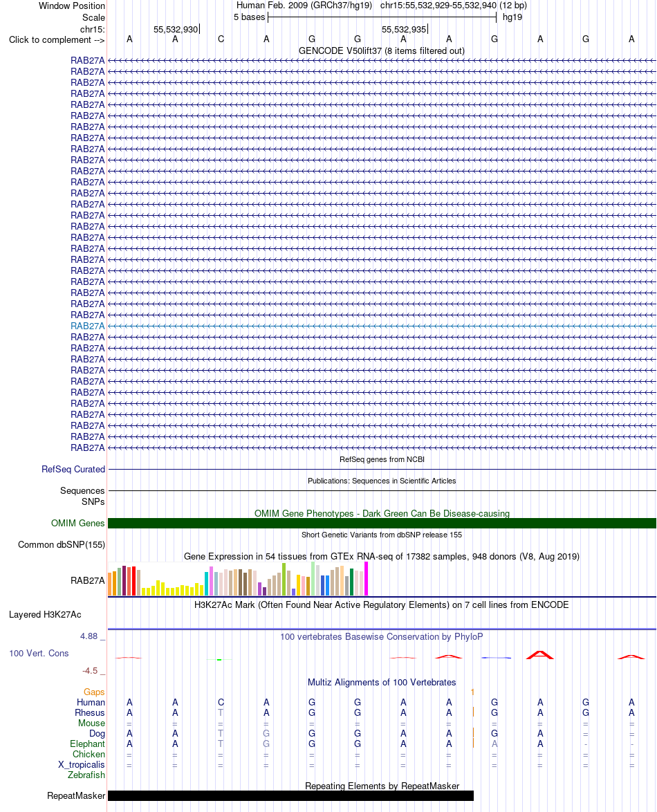Click the Zebrafish species label
The height and width of the screenshot is (812, 657).
(x=86, y=775)
